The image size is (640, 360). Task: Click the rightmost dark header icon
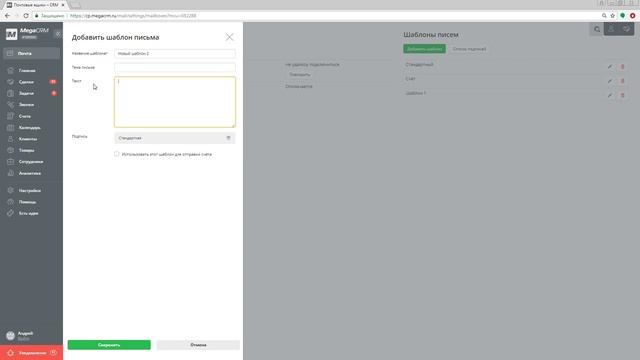626,29
